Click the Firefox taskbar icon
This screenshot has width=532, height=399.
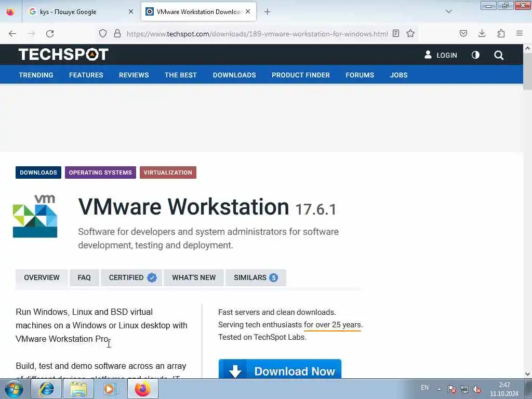tap(143, 389)
